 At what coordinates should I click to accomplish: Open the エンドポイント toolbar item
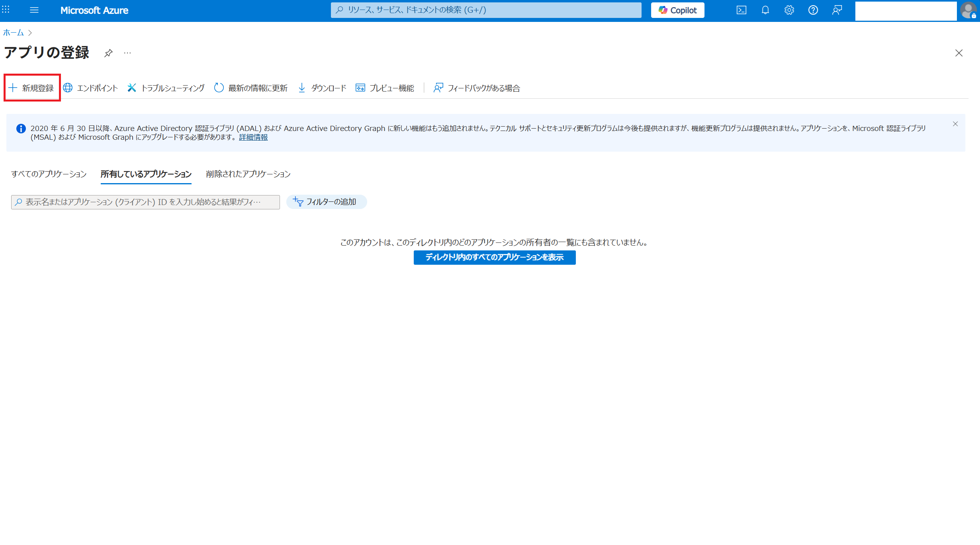coord(91,88)
